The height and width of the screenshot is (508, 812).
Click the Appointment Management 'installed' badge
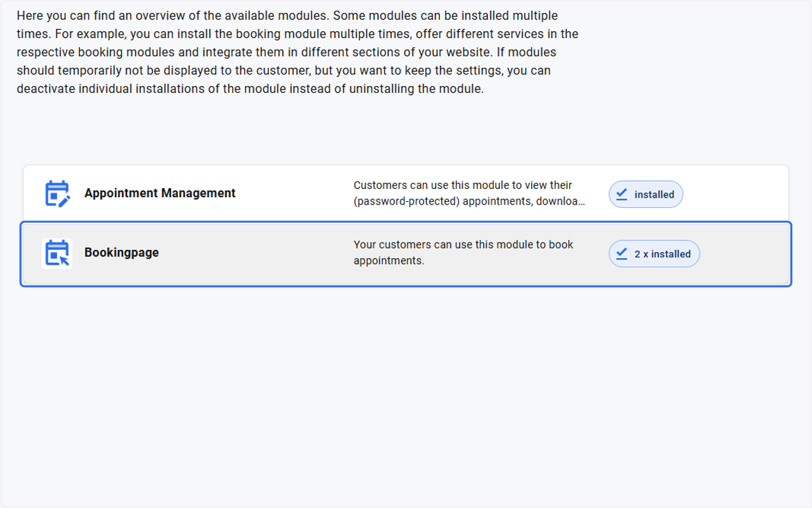tap(646, 194)
